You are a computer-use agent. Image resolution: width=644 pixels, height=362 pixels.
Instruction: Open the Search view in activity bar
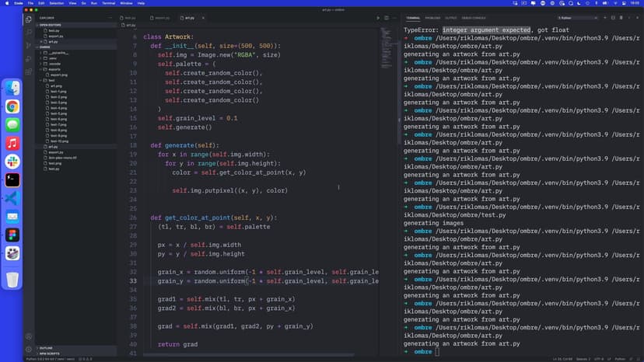[x=29, y=32]
